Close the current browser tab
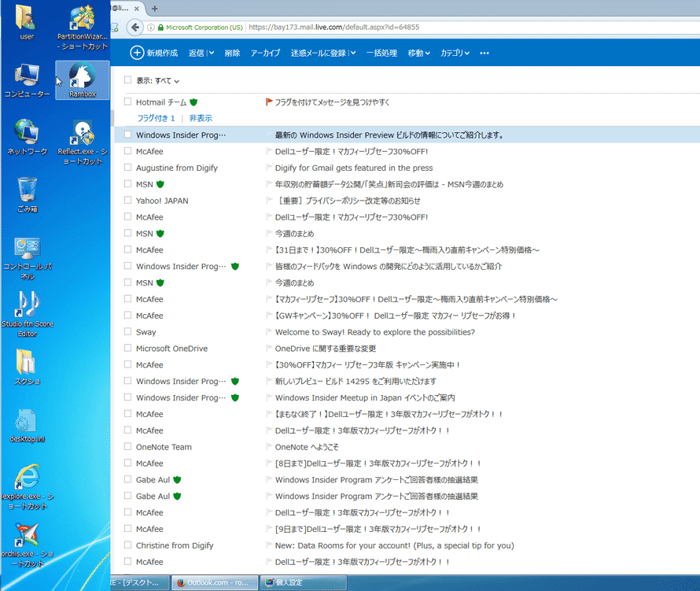700x591 pixels. [x=137, y=9]
